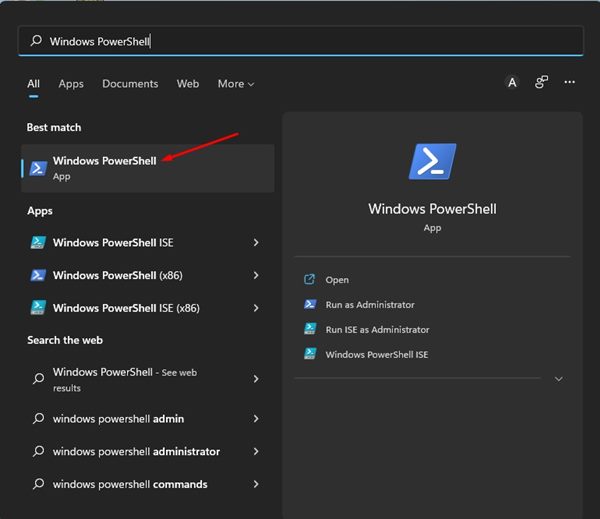Click the feedback/share people icon
600x519 pixels.
pos(541,82)
